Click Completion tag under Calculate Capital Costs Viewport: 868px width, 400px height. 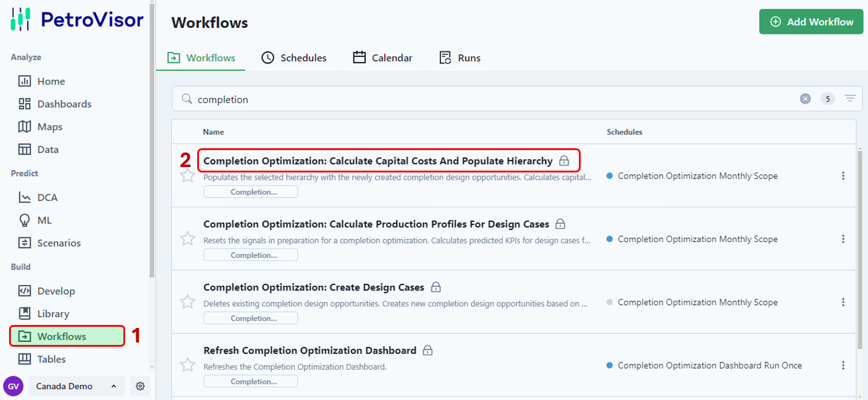250,192
